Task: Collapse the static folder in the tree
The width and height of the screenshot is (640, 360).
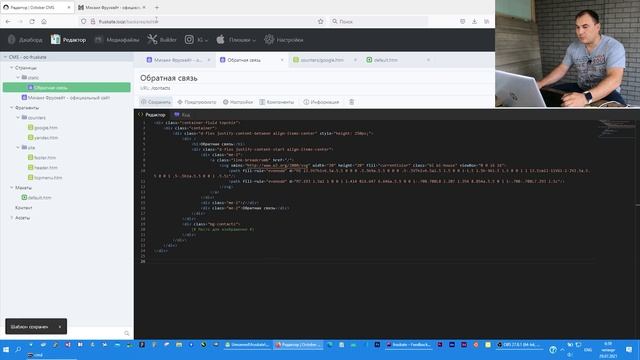Action: [x=18, y=78]
